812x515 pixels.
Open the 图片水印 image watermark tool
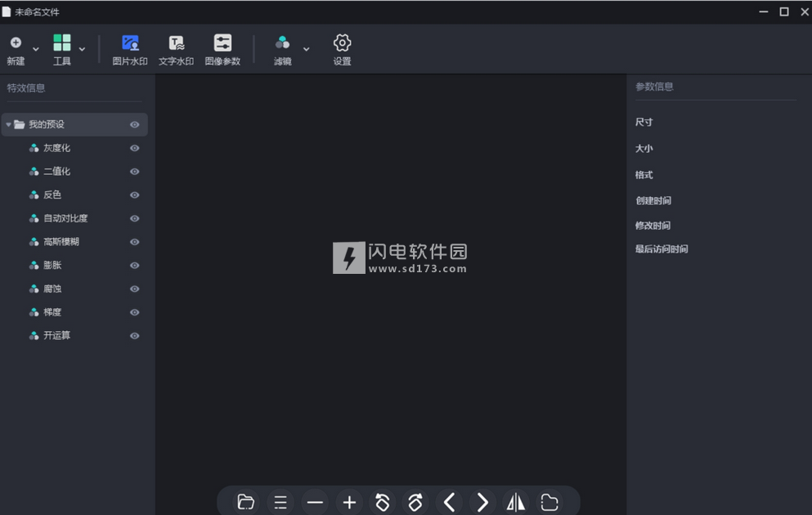tap(130, 50)
